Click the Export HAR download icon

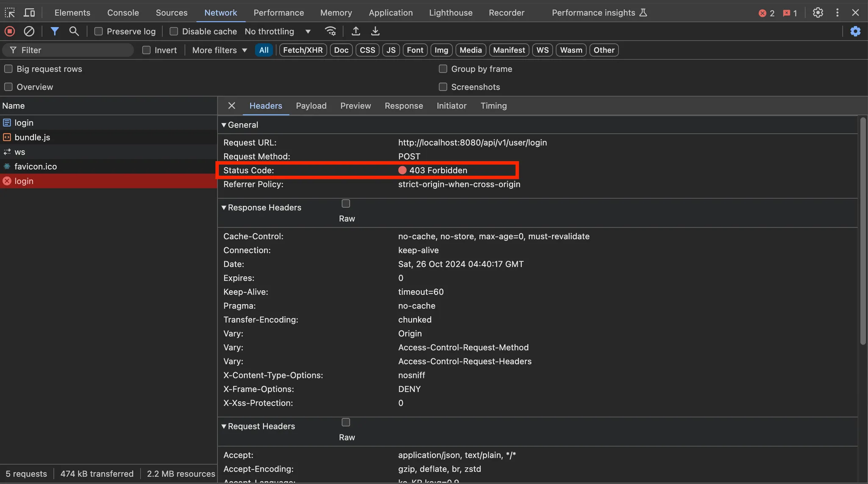375,31
